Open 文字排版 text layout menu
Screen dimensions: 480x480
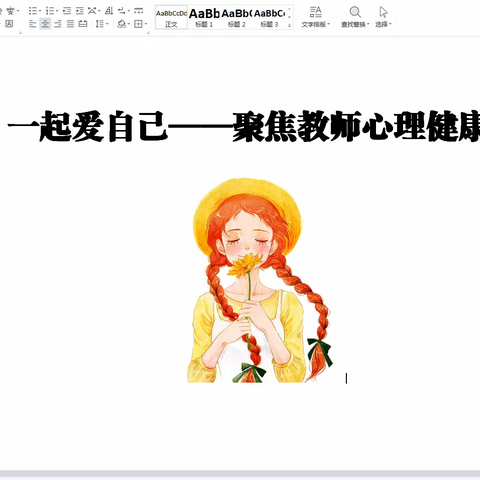[315, 17]
